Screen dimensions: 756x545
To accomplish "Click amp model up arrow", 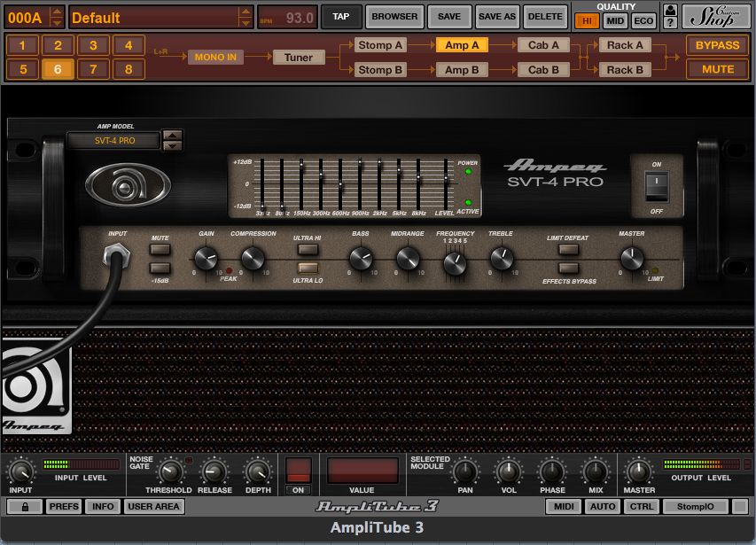I will click(173, 135).
